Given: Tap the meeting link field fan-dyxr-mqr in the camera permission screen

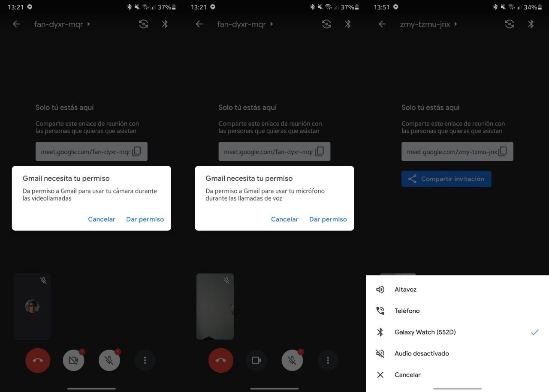Looking at the screenshot, I should click(91, 152).
